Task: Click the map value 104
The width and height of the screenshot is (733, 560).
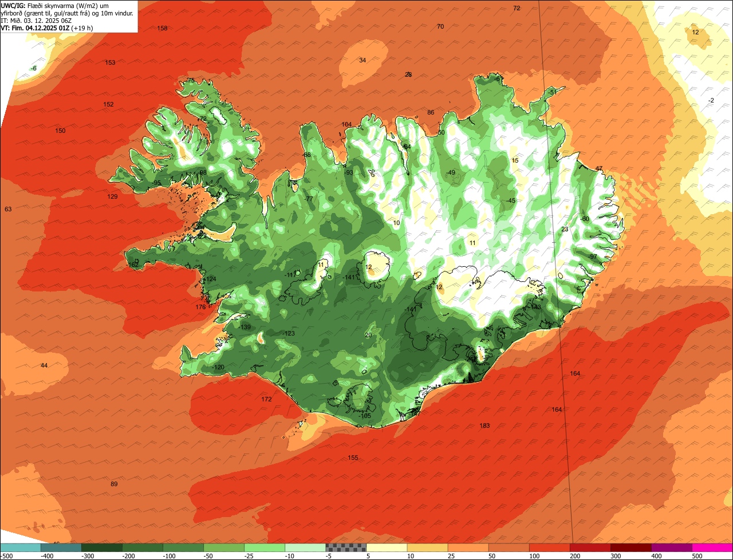Action: pos(346,124)
